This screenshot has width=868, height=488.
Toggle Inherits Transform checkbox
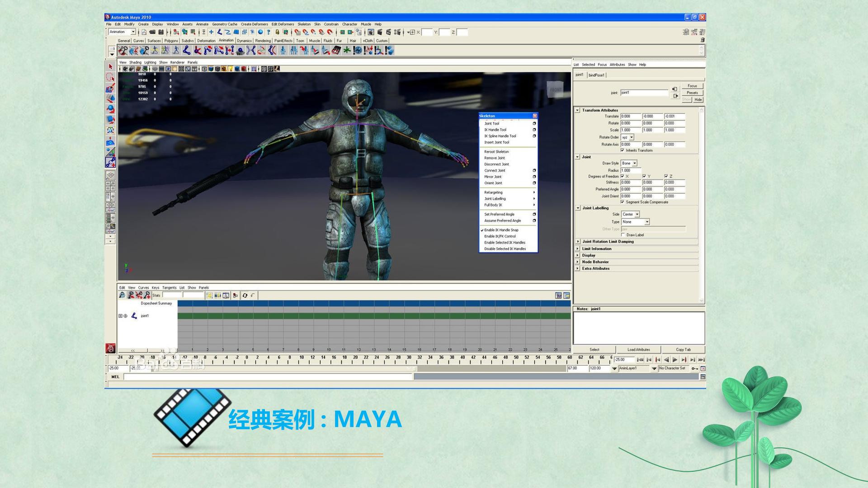click(x=623, y=150)
